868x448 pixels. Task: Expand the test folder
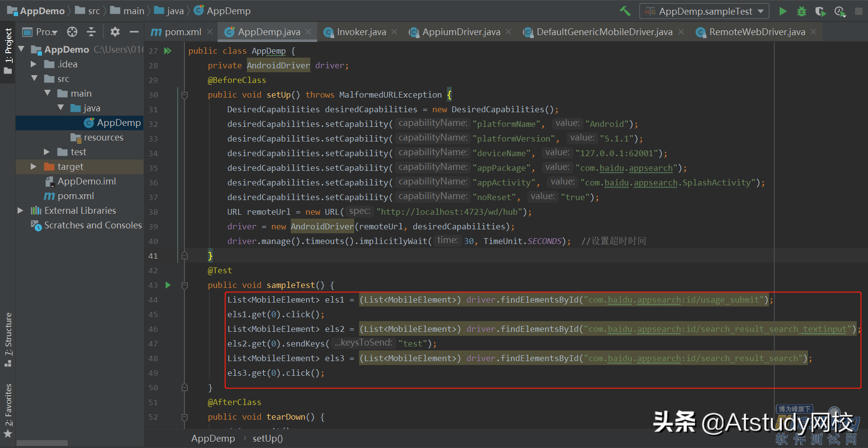[x=47, y=152]
